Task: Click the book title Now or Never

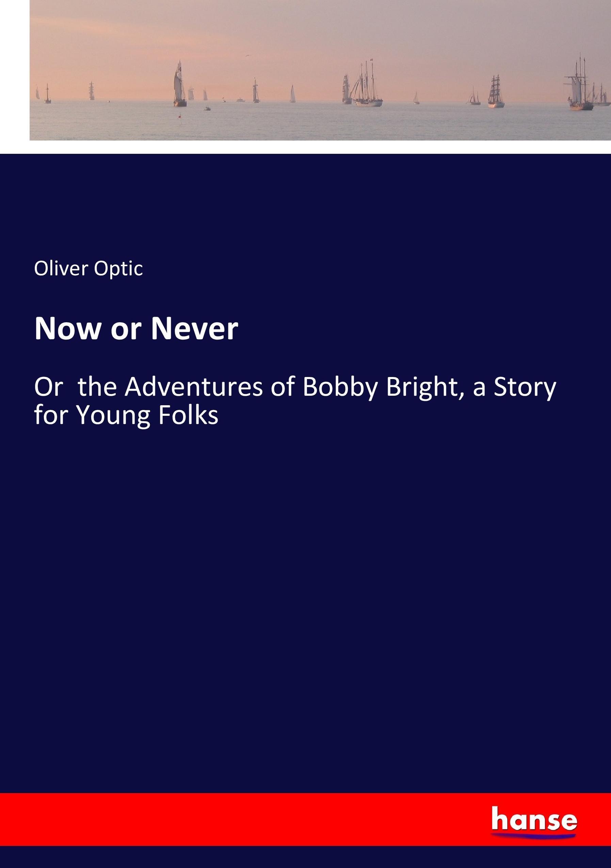Action: point(136,329)
